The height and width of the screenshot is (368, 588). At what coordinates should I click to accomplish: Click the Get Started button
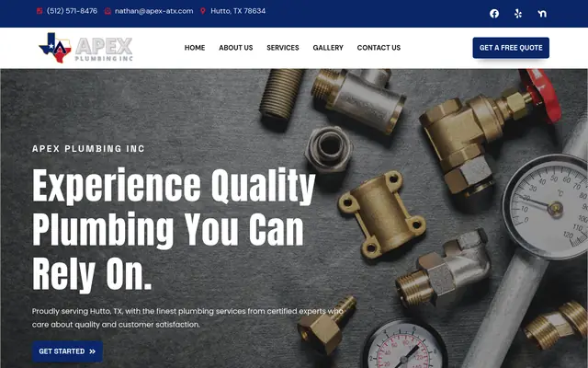[x=67, y=351]
